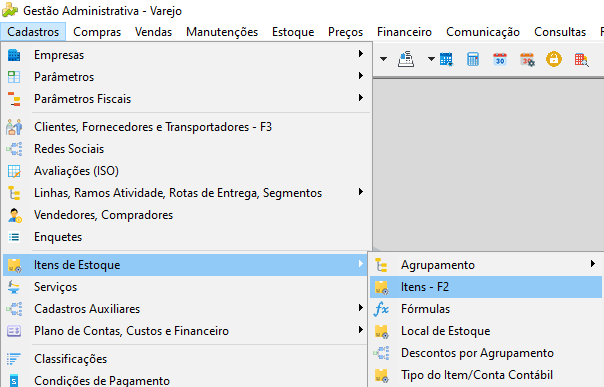This screenshot has height=387, width=604.
Task: Select the Enquetes menu entry
Action: [186, 237]
